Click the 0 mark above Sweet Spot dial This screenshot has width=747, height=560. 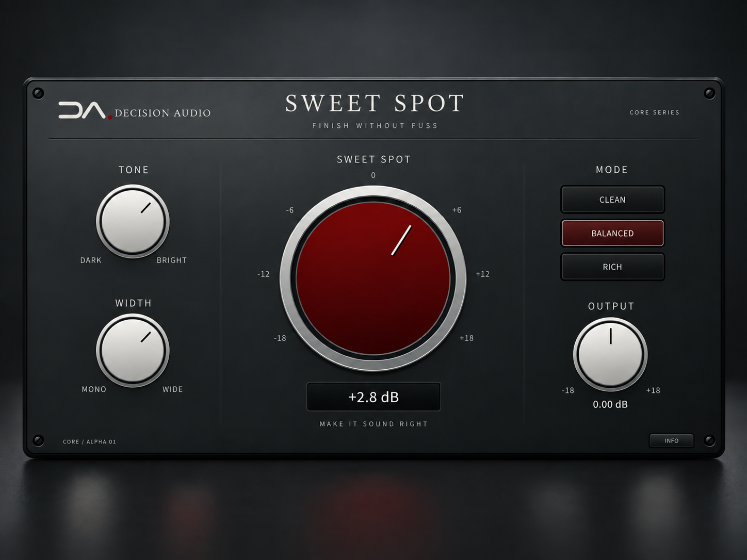click(x=373, y=175)
